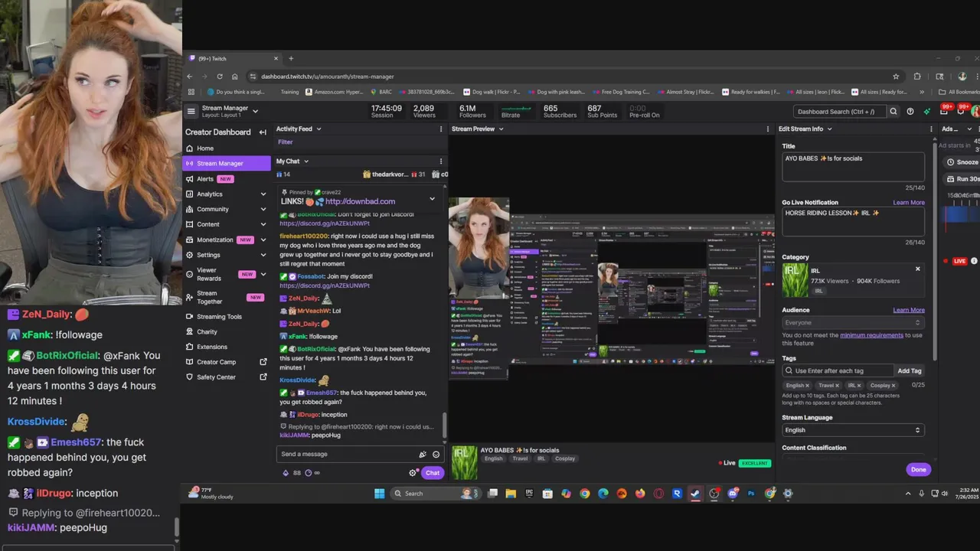Open Learn More beside Go Live Notification
980x551 pixels.
909,203
